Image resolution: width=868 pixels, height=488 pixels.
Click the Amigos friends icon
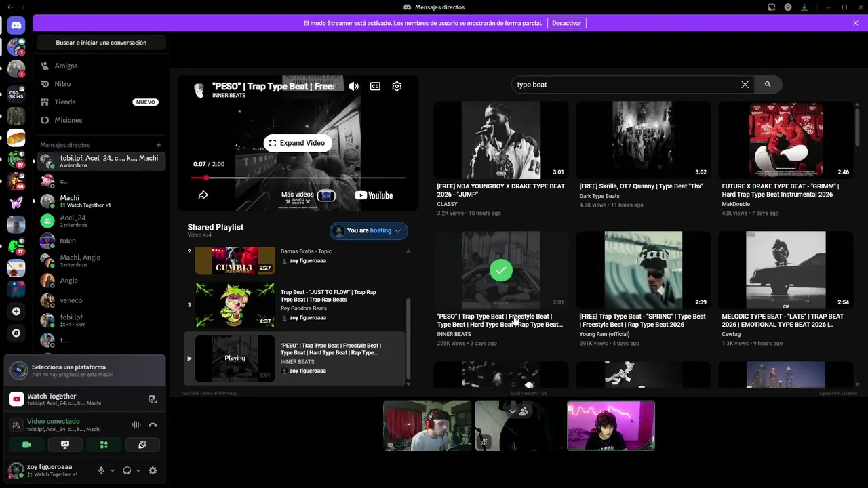coord(45,66)
